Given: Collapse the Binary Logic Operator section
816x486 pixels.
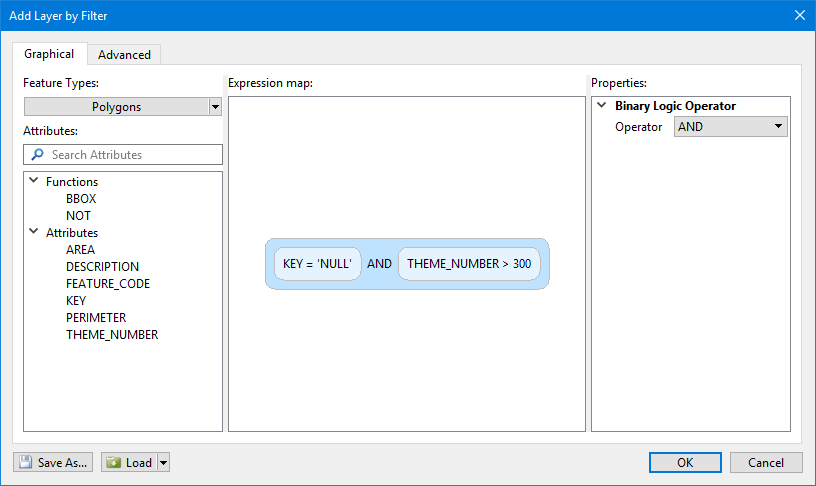Looking at the screenshot, I should (x=602, y=106).
